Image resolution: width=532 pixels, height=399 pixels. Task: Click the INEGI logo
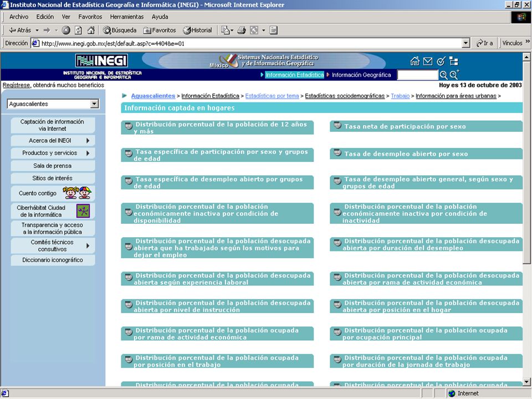[x=102, y=61]
